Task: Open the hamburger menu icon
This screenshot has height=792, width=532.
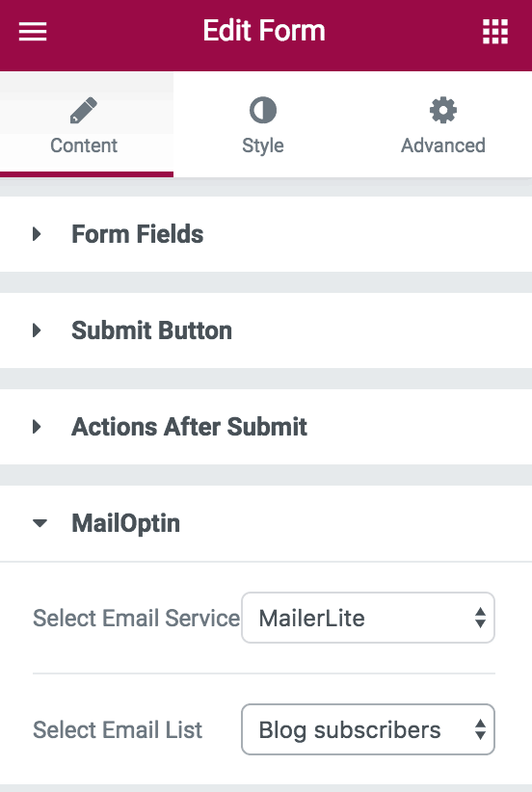Action: click(x=33, y=32)
